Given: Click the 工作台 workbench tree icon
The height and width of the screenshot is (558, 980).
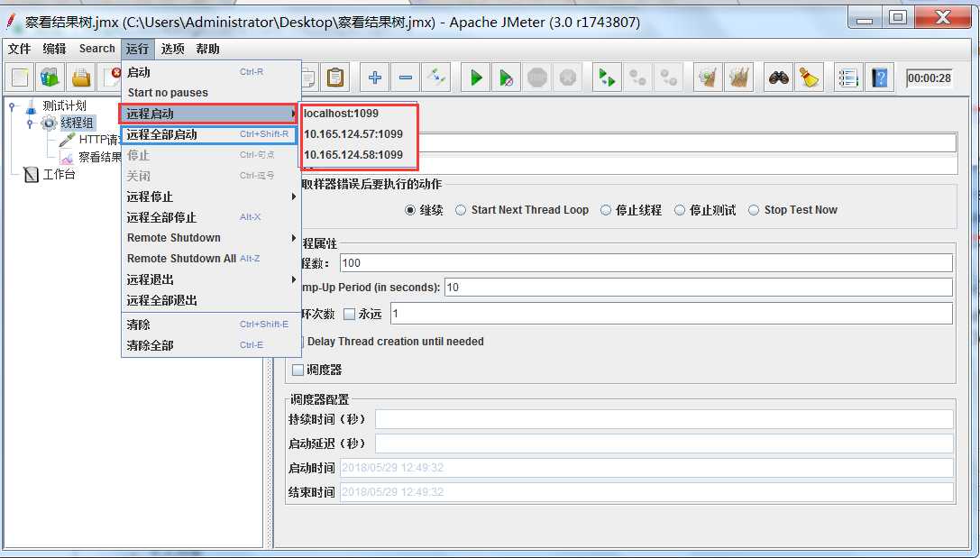Looking at the screenshot, I should point(31,174).
